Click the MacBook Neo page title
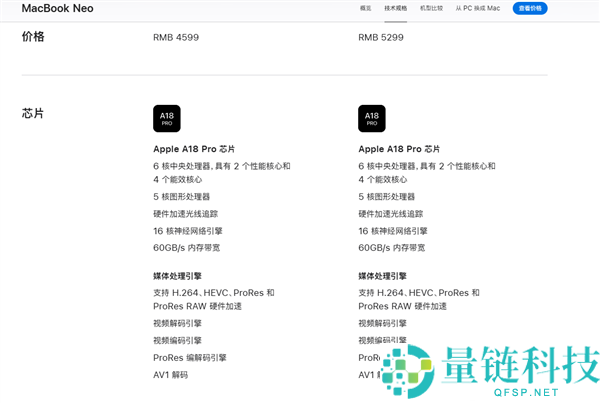Viewport: 600px width, 403px height. pos(57,8)
